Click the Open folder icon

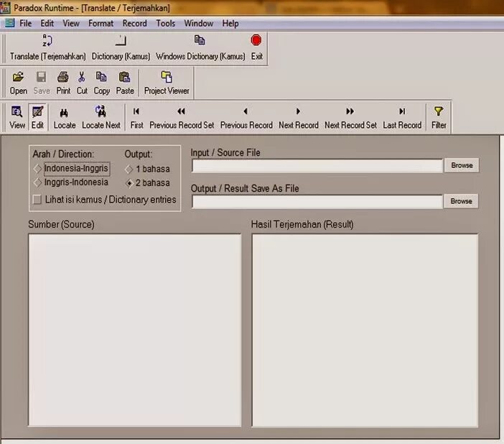(x=19, y=77)
